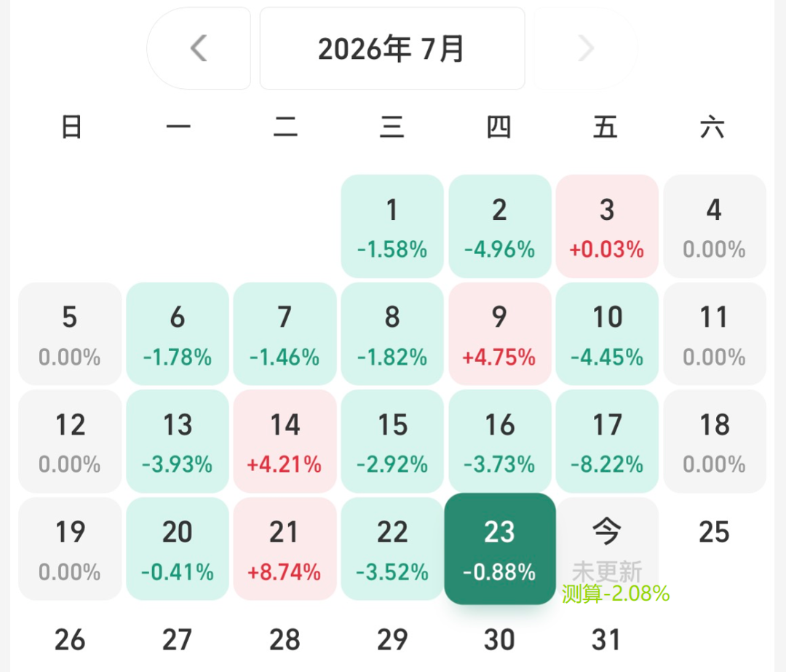Tap date 29 in the calendar
786x672 pixels.
click(392, 640)
